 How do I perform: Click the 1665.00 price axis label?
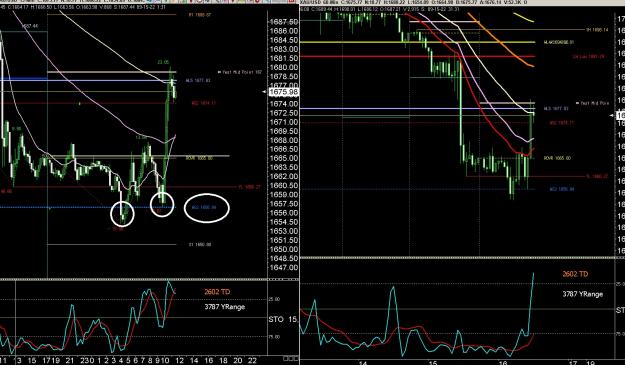(x=284, y=159)
